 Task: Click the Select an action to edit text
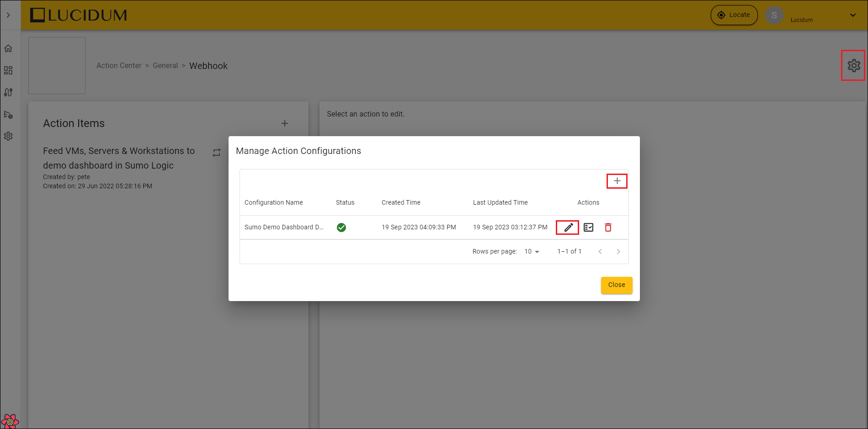(366, 114)
